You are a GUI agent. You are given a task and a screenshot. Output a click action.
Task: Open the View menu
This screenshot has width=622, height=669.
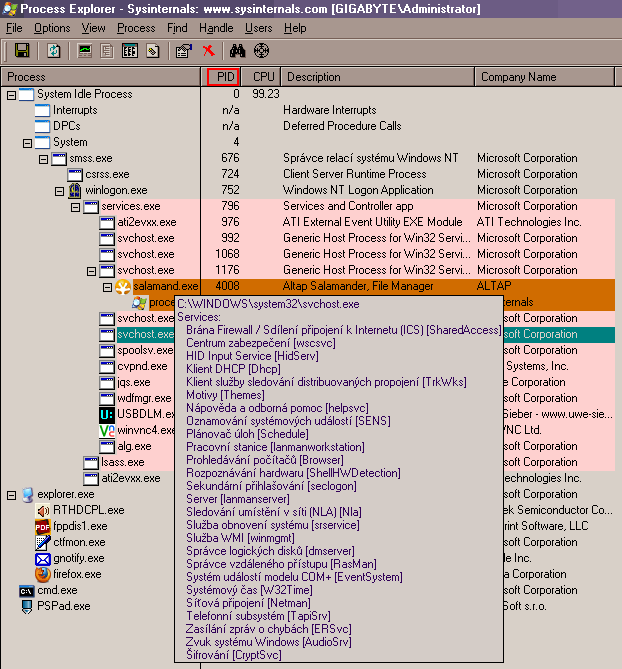(94, 28)
